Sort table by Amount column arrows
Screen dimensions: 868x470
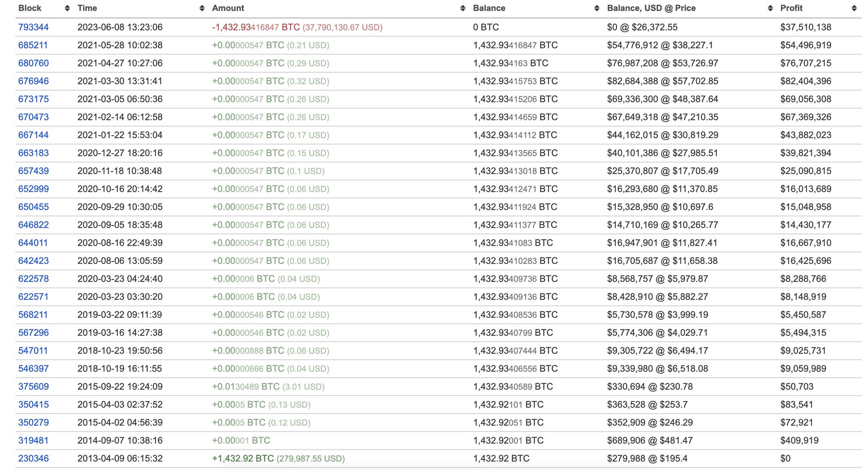pos(463,8)
